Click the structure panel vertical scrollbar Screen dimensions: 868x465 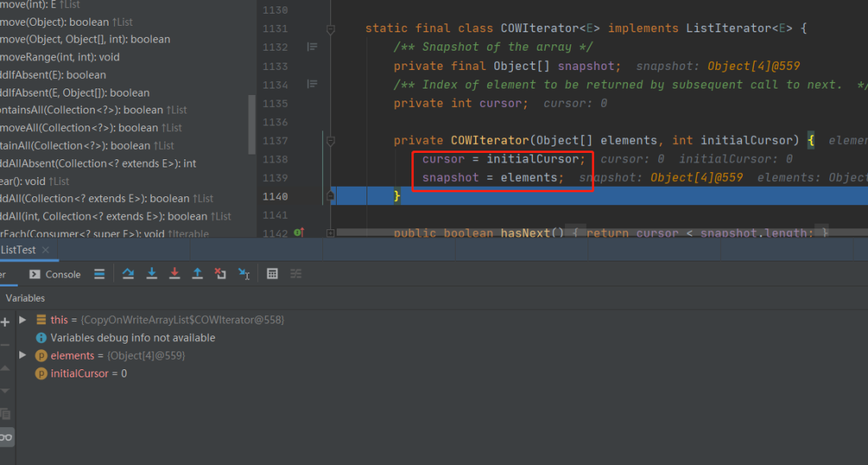point(252,124)
